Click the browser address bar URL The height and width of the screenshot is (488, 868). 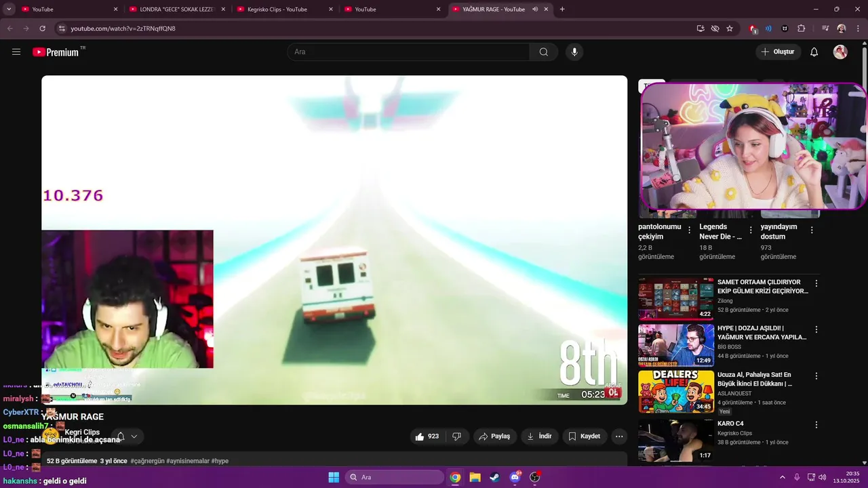pos(123,28)
